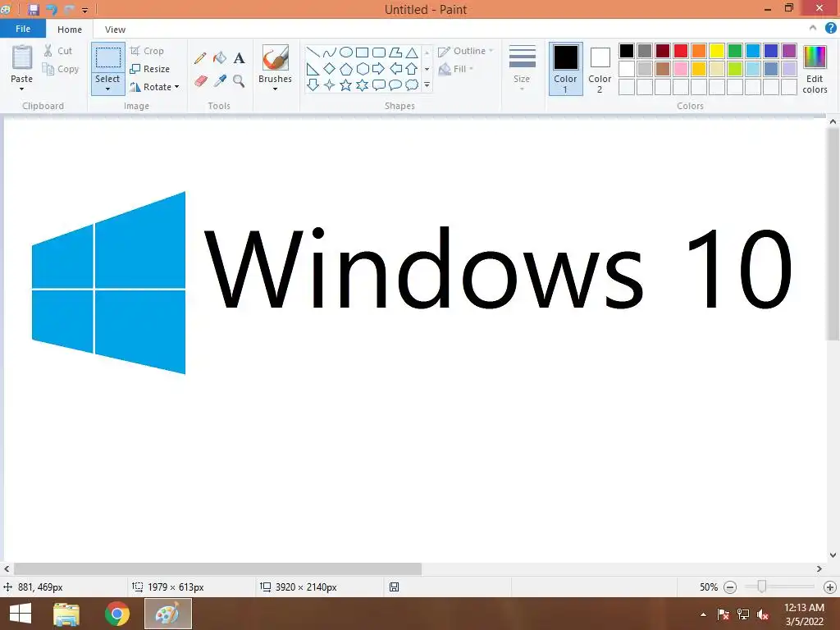Screen dimensions: 840x630
Task: Open the Windows Start button
Action: click(x=21, y=614)
